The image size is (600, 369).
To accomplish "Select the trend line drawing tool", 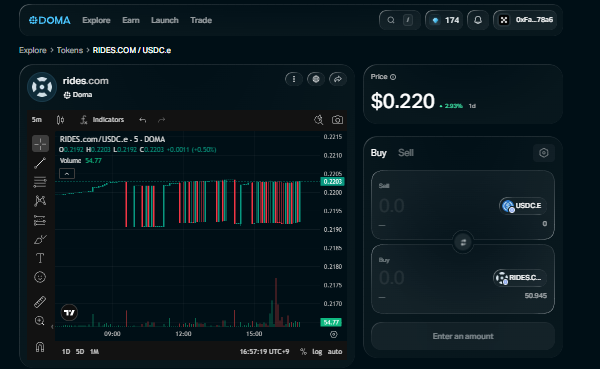I will (40, 163).
